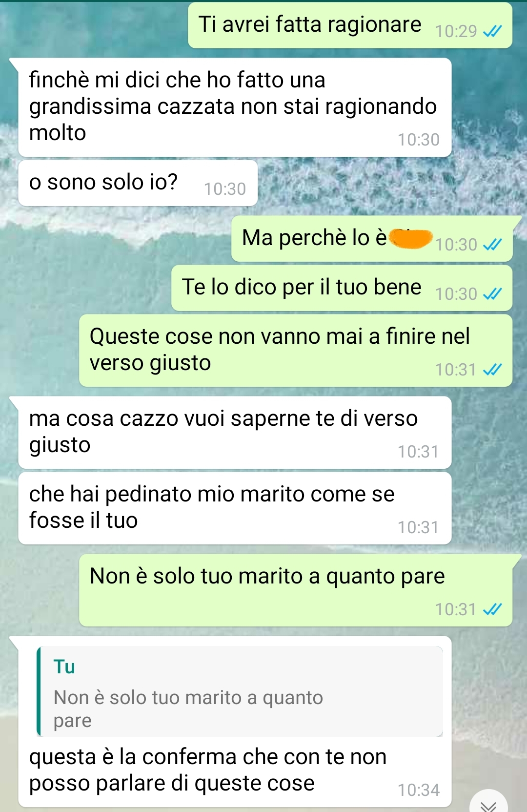
Task: Tap sent bubble 'Queste cose non vanno mai a finire'
Action: 296,351
